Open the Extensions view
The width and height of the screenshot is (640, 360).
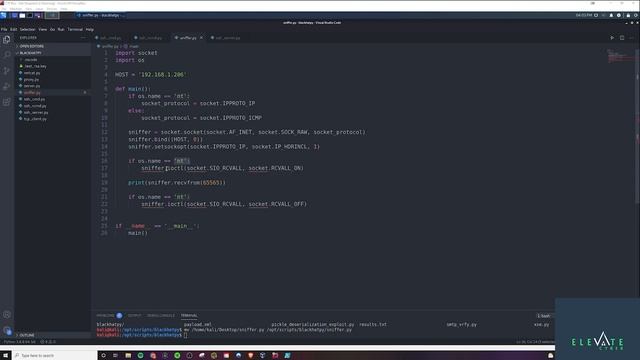[x=7, y=102]
